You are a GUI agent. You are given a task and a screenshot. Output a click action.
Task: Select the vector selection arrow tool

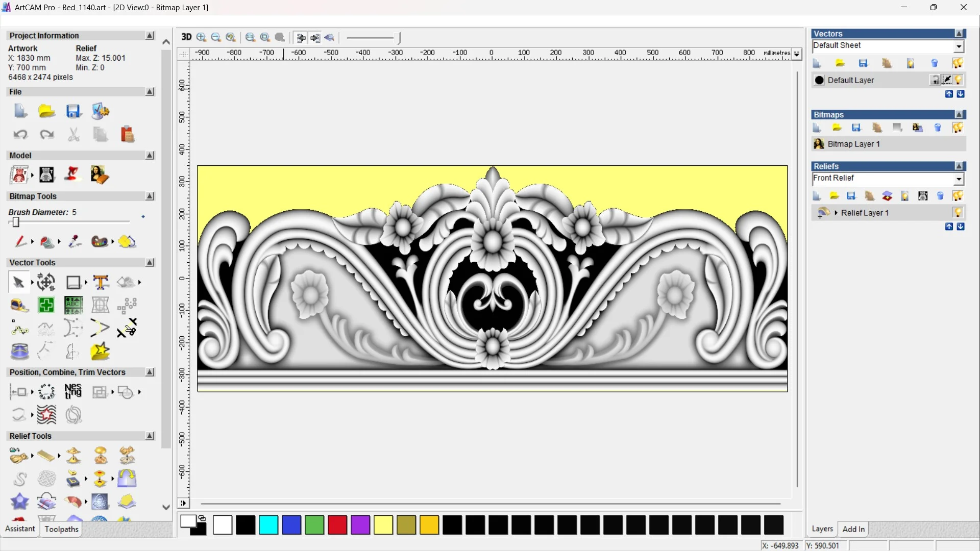18,282
